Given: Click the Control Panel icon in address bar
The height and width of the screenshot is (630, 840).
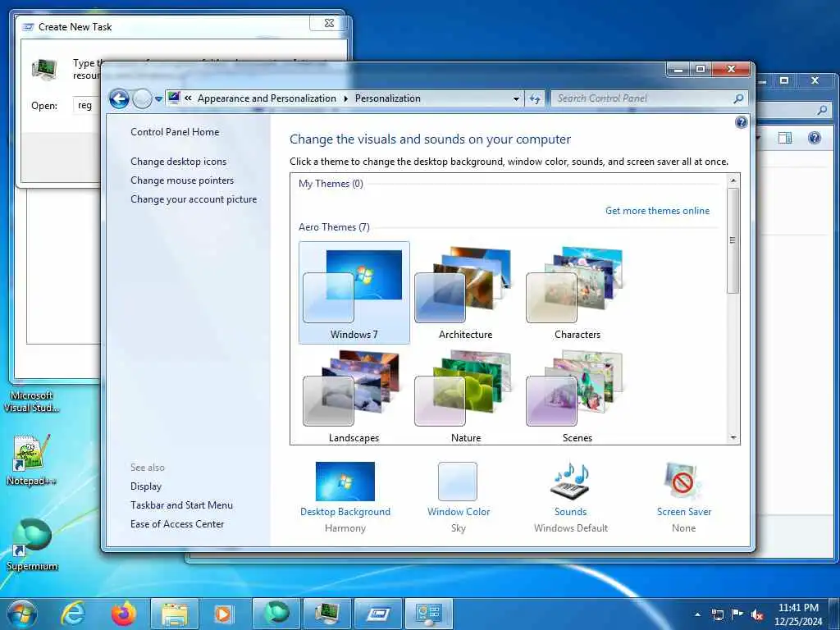Looking at the screenshot, I should pos(174,98).
